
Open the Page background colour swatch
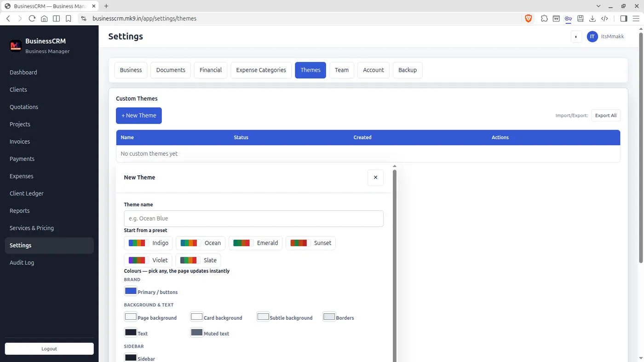[x=131, y=317]
